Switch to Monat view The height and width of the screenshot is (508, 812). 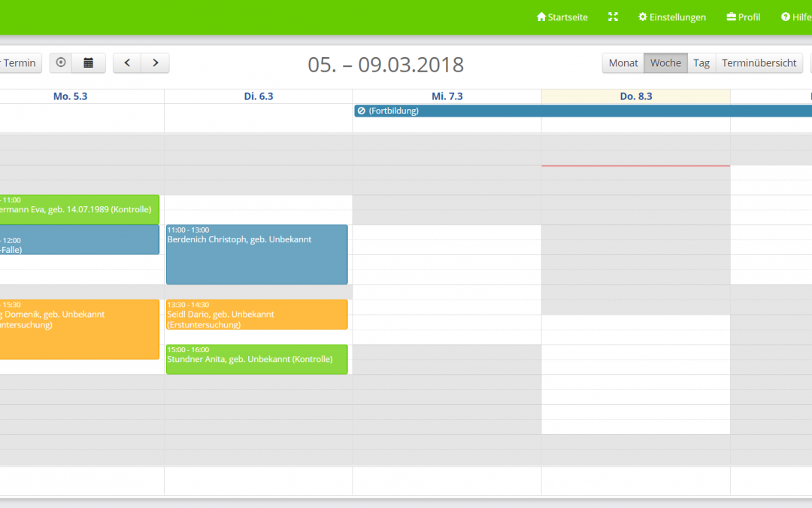pyautogui.click(x=623, y=63)
